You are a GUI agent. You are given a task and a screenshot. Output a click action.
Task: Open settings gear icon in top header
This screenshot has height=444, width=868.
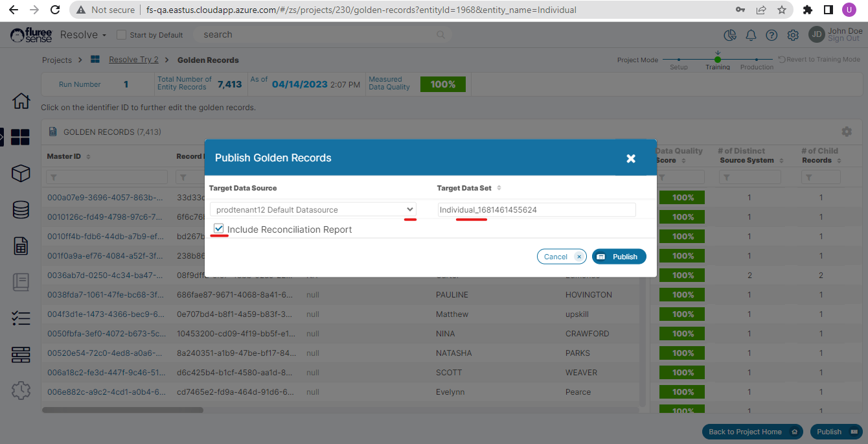(x=792, y=35)
